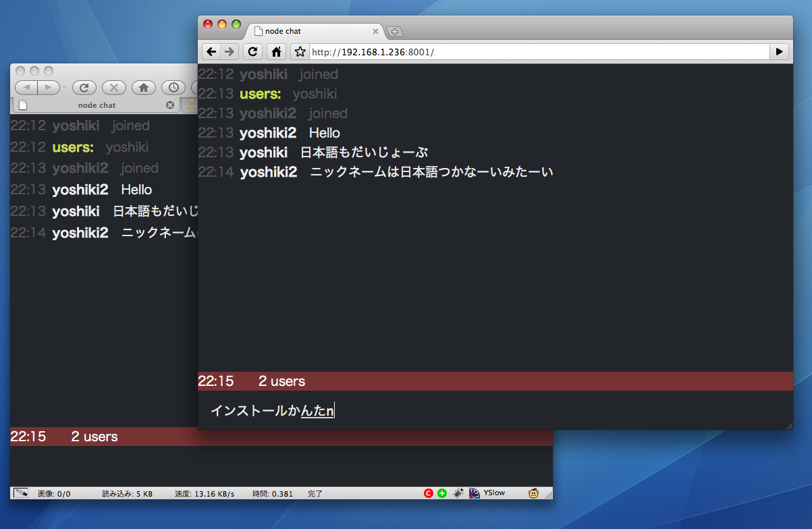Image resolution: width=812 pixels, height=529 pixels.
Task: Click the chat message input field
Action: 493,410
